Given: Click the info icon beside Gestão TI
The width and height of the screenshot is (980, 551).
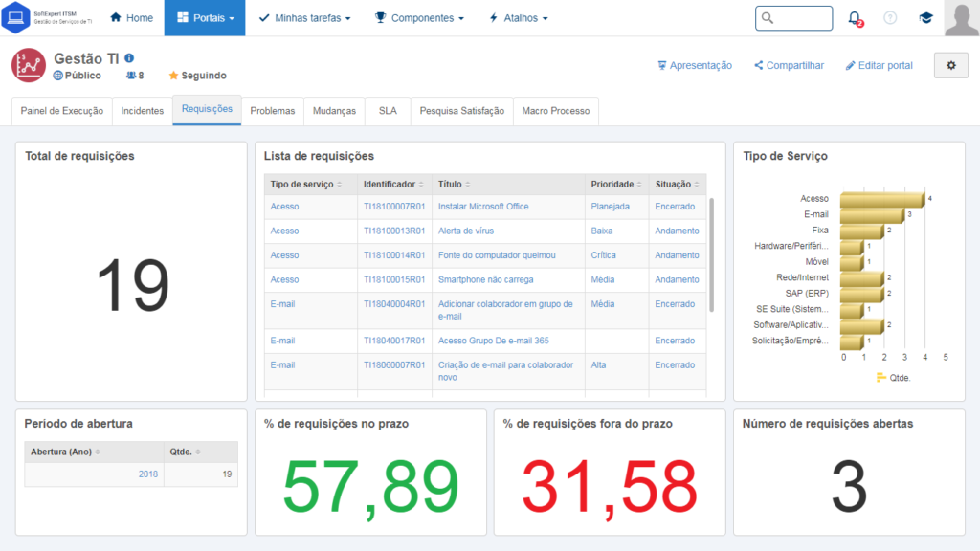Looking at the screenshot, I should (x=129, y=58).
